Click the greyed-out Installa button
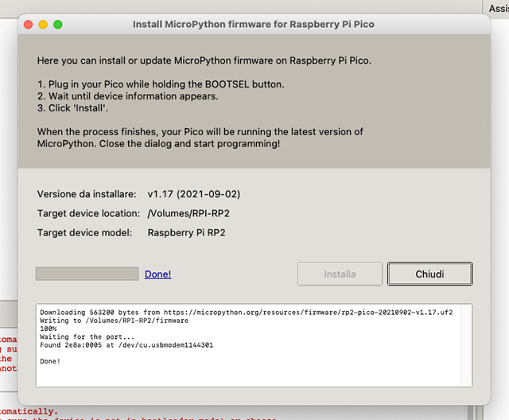This screenshot has height=420, width=509. (x=340, y=274)
